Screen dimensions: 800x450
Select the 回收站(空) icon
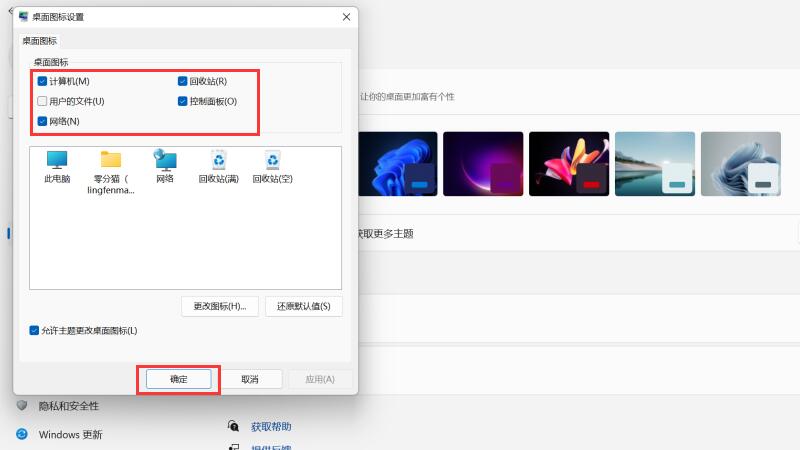click(272, 167)
